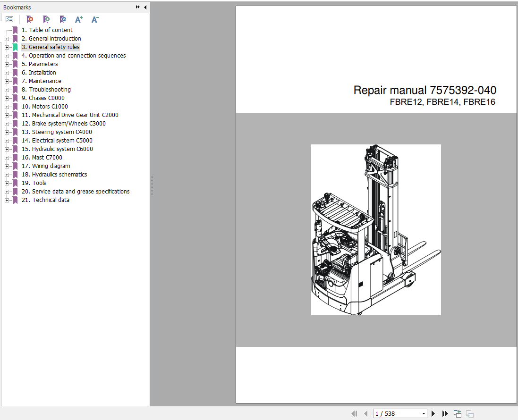518x420 pixels.
Task: Click green bookmark icon of General safety rules
Action: [x=15, y=47]
